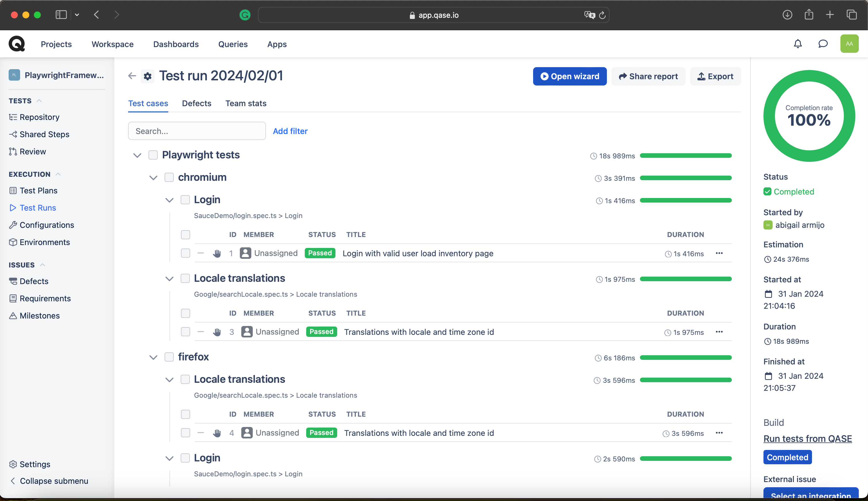Collapse the firefox Login suite
The width and height of the screenshot is (868, 501).
(x=169, y=458)
